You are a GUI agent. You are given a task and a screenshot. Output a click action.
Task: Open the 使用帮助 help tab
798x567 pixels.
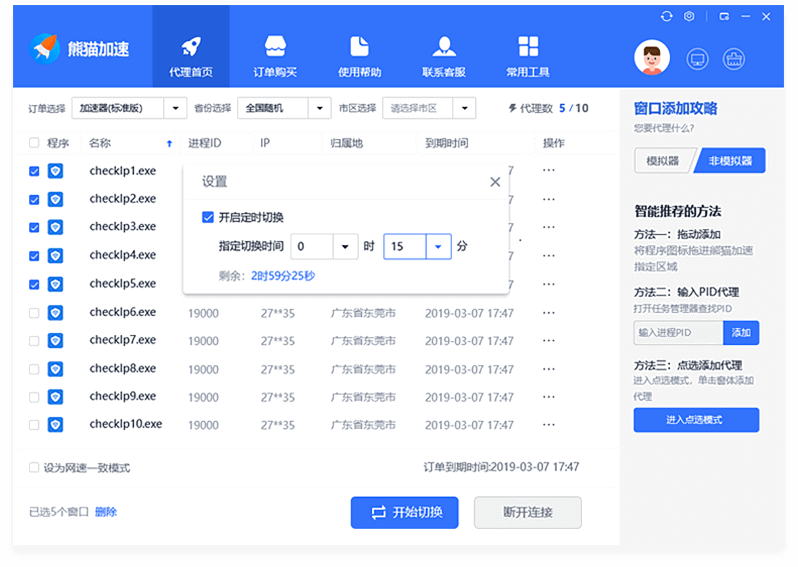pyautogui.click(x=359, y=56)
